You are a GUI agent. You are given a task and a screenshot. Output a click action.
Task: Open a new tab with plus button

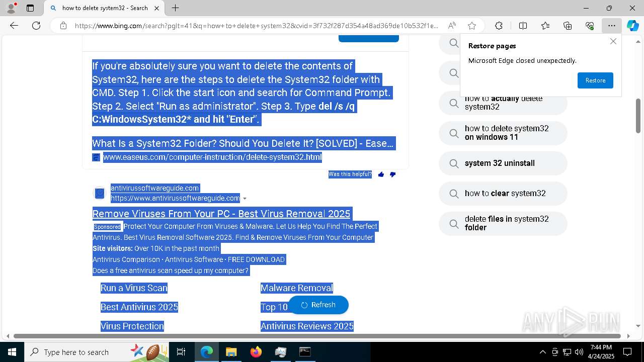(x=175, y=8)
